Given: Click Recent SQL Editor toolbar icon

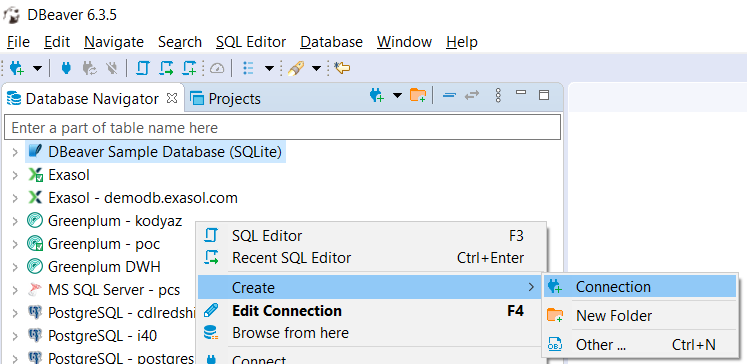Looking at the screenshot, I should click(x=166, y=69).
